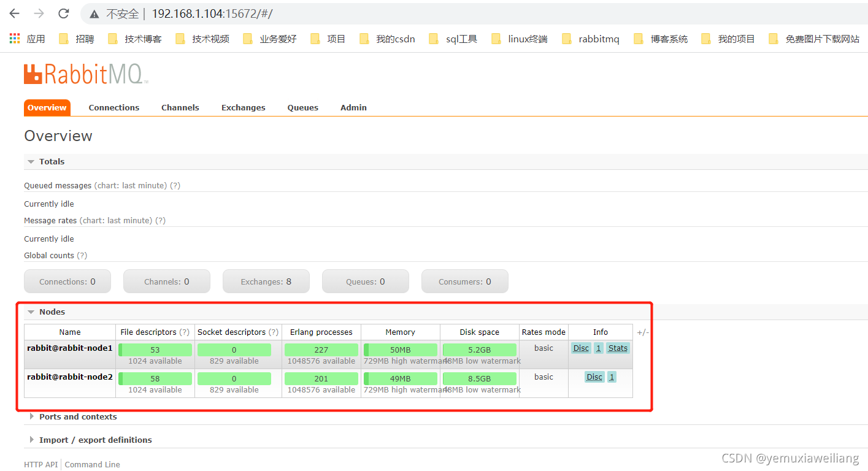Open the 应用 apps grid icon

tap(15, 39)
